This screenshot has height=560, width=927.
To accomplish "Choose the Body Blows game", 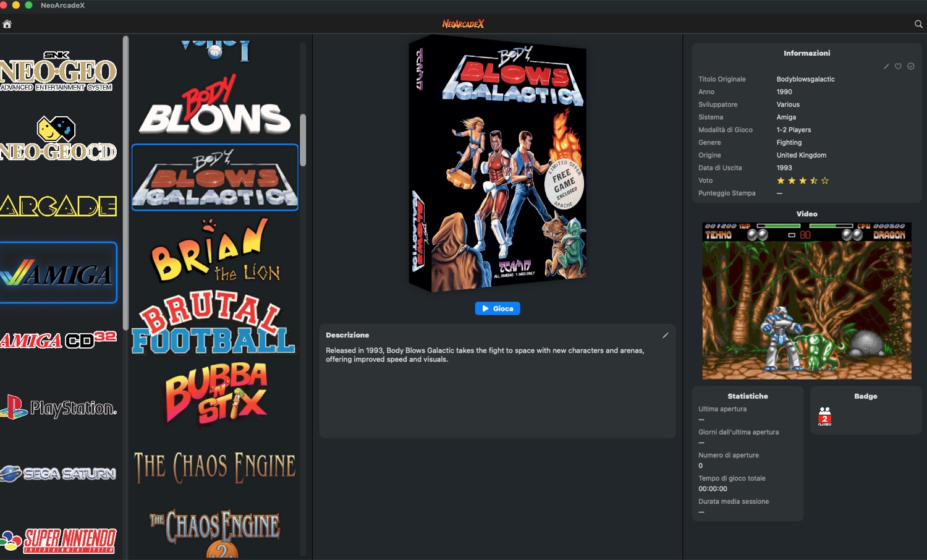I will (215, 105).
